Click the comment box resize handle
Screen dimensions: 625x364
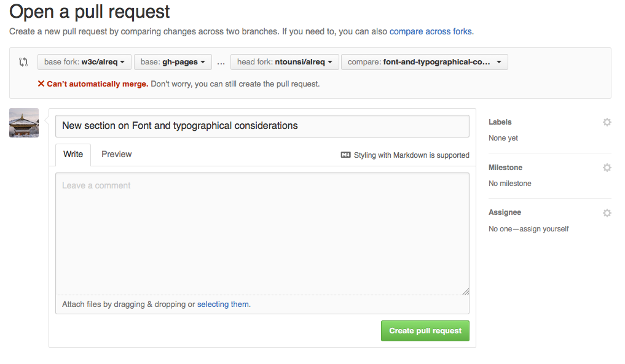coord(466,292)
